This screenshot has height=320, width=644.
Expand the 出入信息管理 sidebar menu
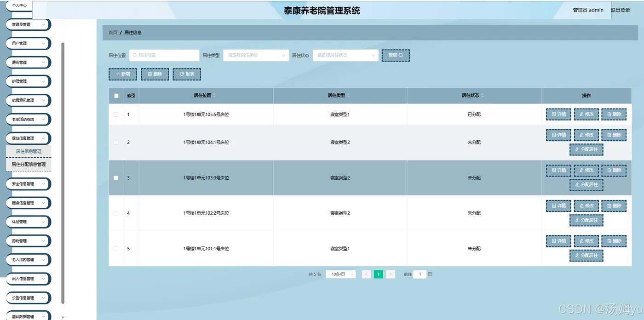[x=28, y=279]
